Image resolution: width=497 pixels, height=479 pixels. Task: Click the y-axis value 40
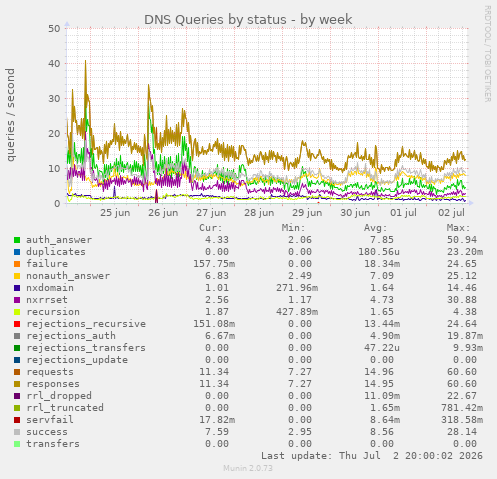(54, 64)
